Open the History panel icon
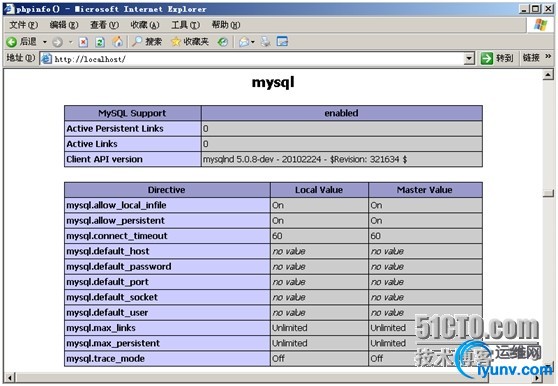The height and width of the screenshot is (386, 558). coord(223,42)
